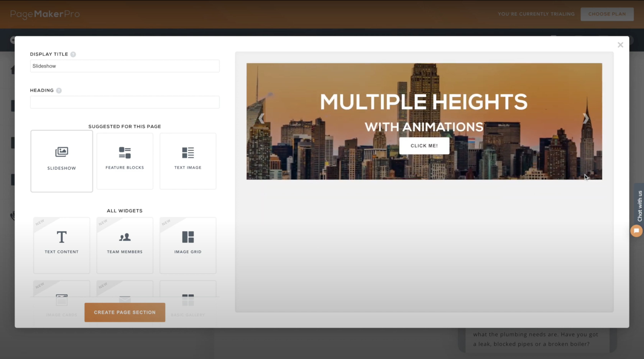Go to previous slide in preview
Viewport: 644px width, 359px height.
[x=261, y=118]
